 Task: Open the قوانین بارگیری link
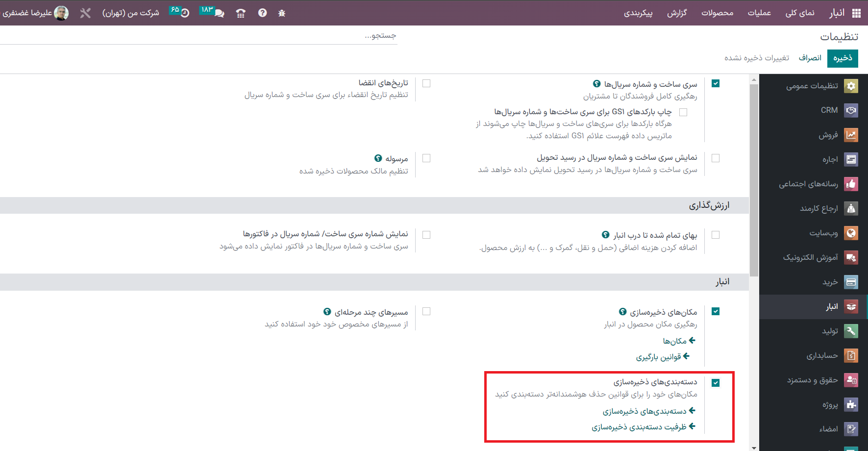(x=663, y=357)
